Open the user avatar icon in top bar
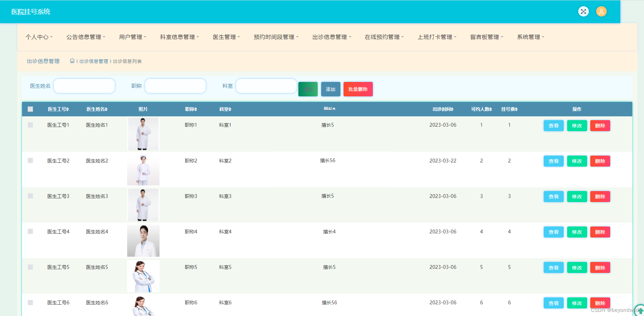This screenshot has width=644, height=316. click(x=601, y=11)
